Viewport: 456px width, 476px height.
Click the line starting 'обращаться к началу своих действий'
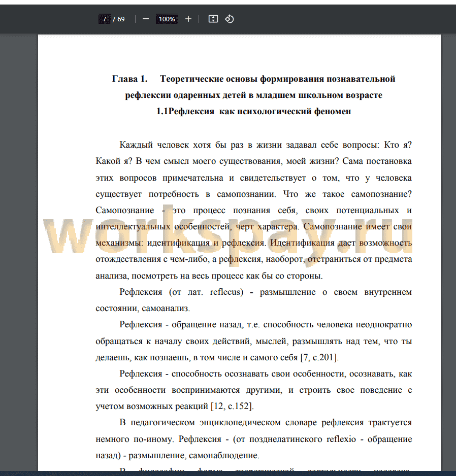tap(254, 341)
